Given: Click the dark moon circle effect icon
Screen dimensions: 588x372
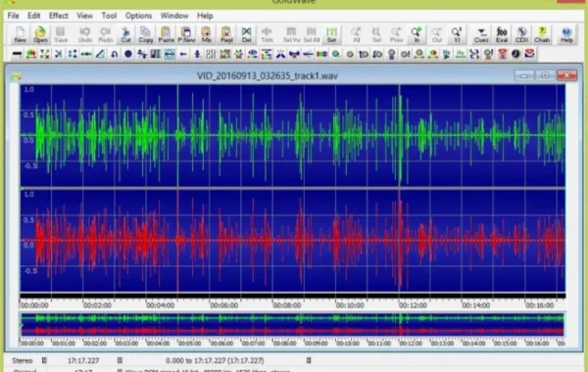Looking at the screenshot, I should pyautogui.click(x=515, y=54).
